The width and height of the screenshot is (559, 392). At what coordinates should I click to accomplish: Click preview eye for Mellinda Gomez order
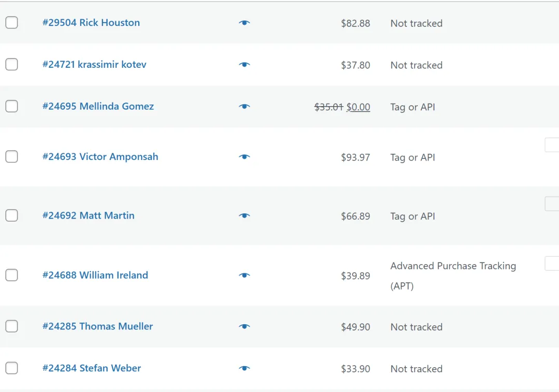tap(244, 107)
